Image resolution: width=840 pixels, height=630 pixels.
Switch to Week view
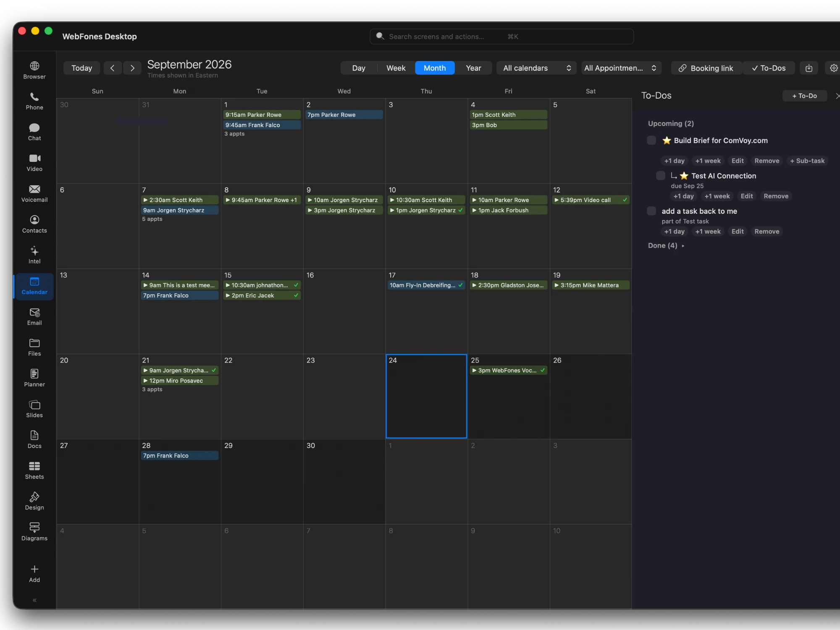[396, 68]
